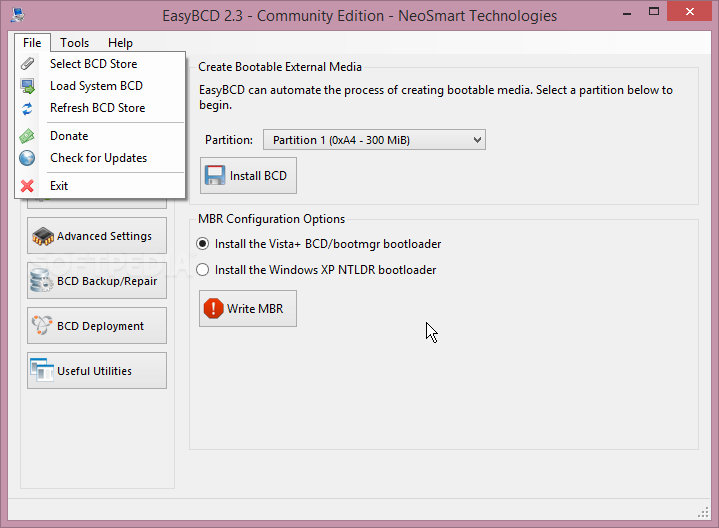Choose Refresh BCD Store menu entry
Image resolution: width=719 pixels, height=528 pixels.
click(100, 108)
